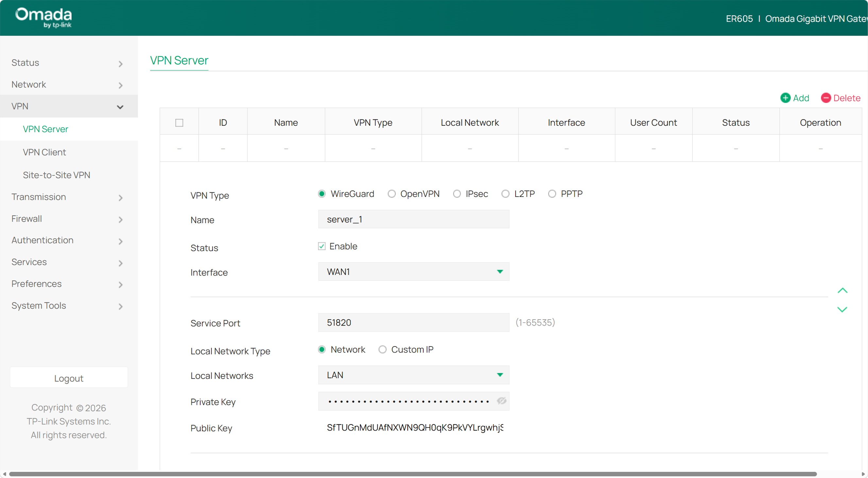868x478 pixels.
Task: Click the Omada by tp-link logo
Action: 43,18
